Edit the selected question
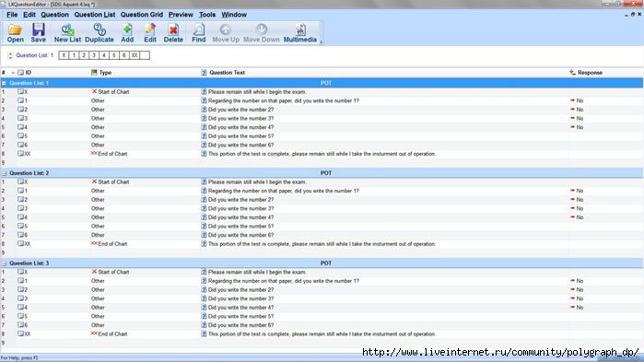 pos(150,33)
